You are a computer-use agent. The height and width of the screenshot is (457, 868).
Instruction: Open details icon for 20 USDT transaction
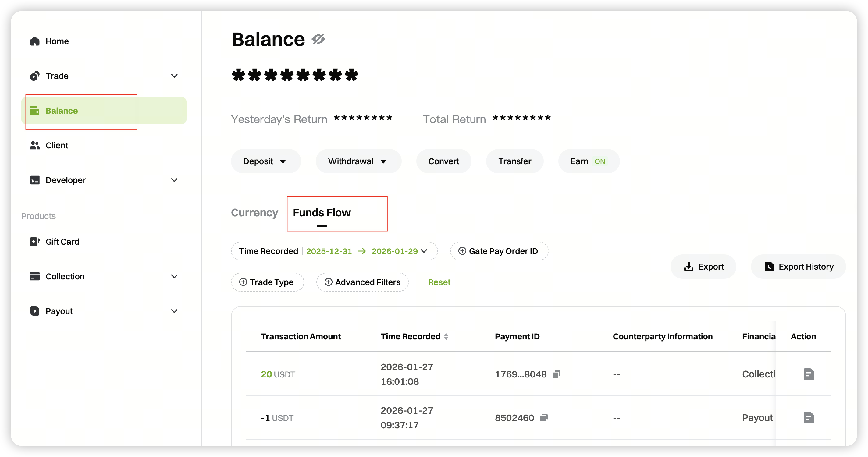[x=808, y=374]
